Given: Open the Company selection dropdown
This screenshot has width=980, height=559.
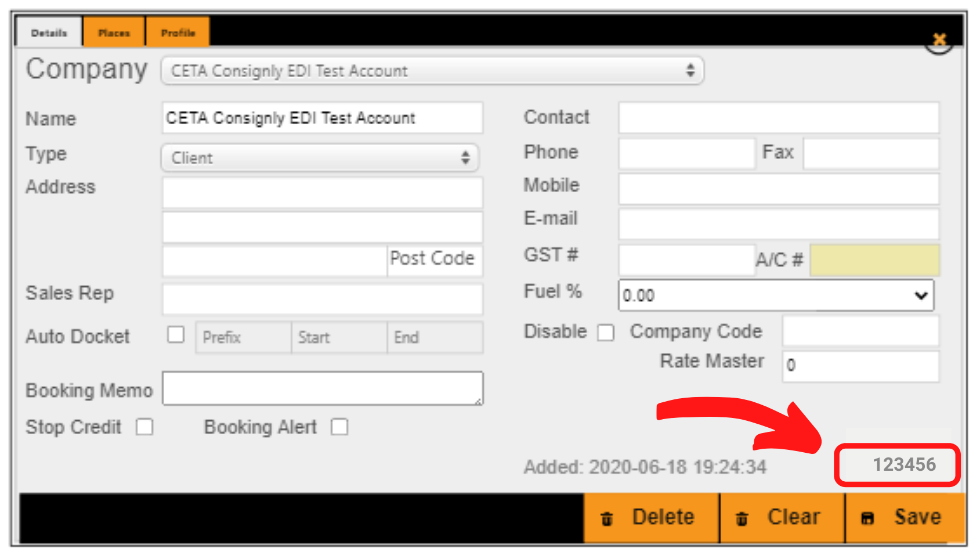Looking at the screenshot, I should pos(432,71).
